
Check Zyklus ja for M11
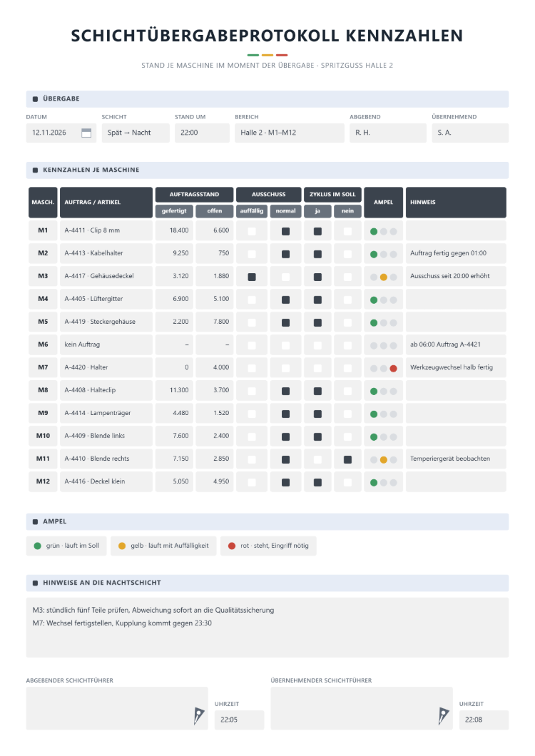coord(317,459)
